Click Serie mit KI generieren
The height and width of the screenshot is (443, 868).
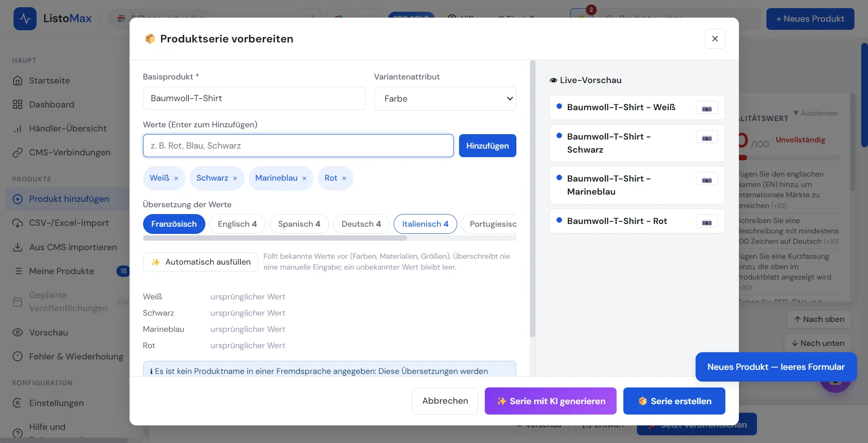coord(551,401)
